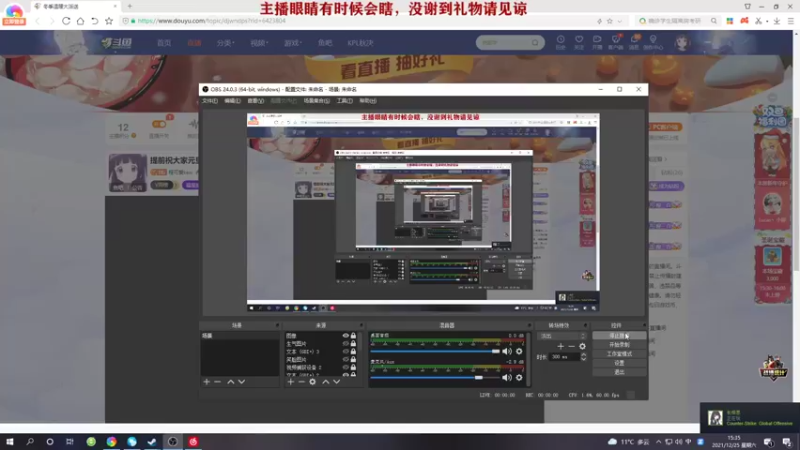
Task: Open 麦克风/Aux audio settings gear
Action: (519, 378)
